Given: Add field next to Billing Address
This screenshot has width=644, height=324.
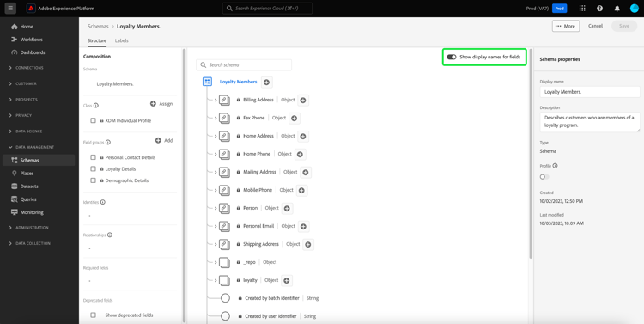Looking at the screenshot, I should (303, 100).
